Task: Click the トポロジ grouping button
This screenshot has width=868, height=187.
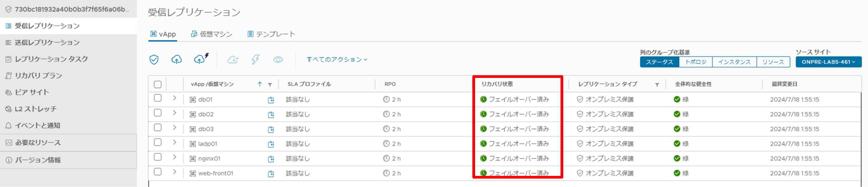Action: tap(695, 62)
